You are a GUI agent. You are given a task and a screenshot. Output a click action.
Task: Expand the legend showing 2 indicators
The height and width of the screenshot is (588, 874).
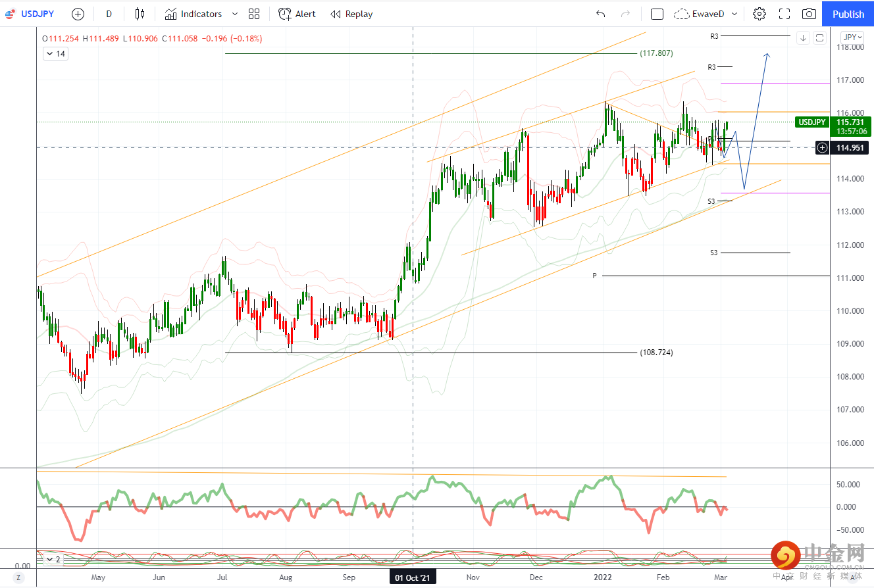(x=54, y=560)
